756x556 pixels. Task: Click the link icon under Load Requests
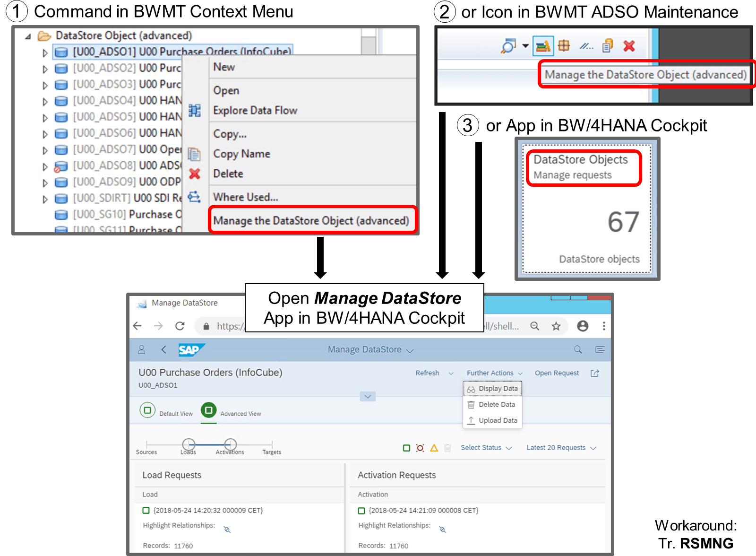[x=227, y=529]
